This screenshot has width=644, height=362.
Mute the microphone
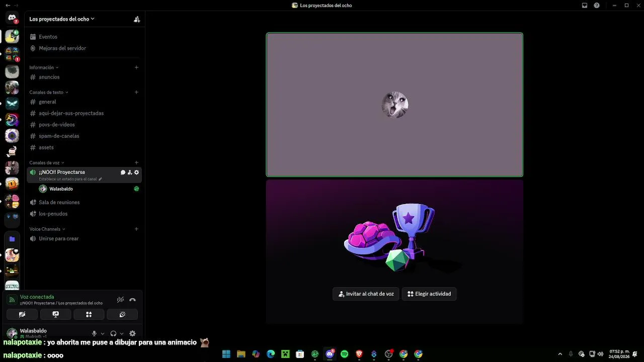click(x=94, y=333)
